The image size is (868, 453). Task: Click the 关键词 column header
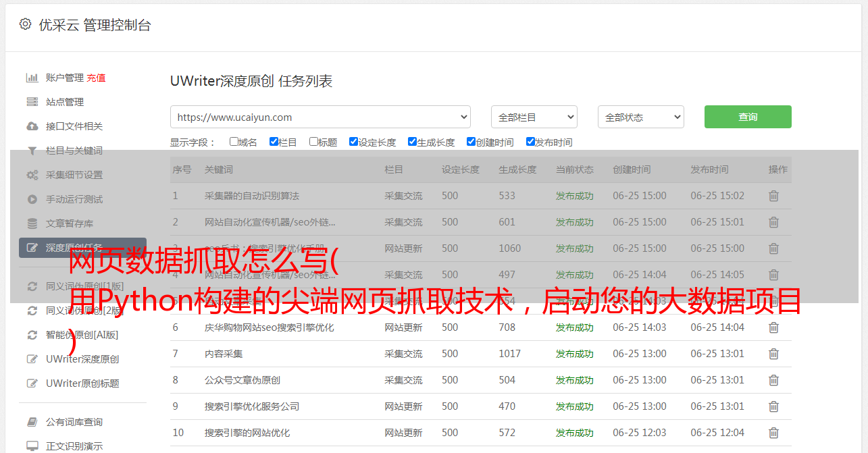[x=219, y=169]
